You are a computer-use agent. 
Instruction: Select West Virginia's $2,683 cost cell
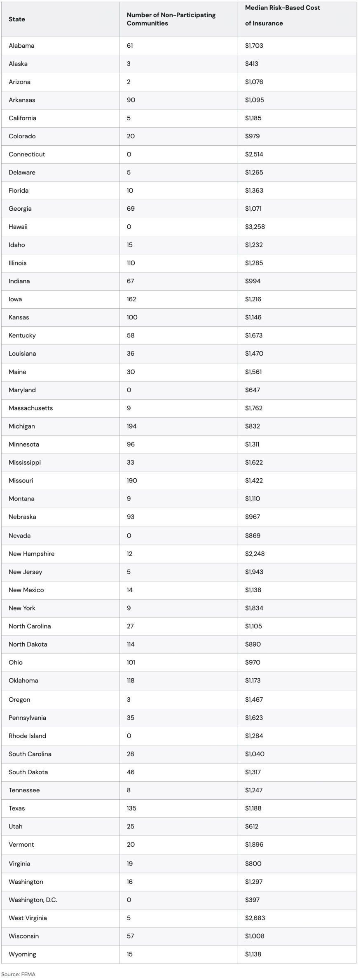click(255, 918)
